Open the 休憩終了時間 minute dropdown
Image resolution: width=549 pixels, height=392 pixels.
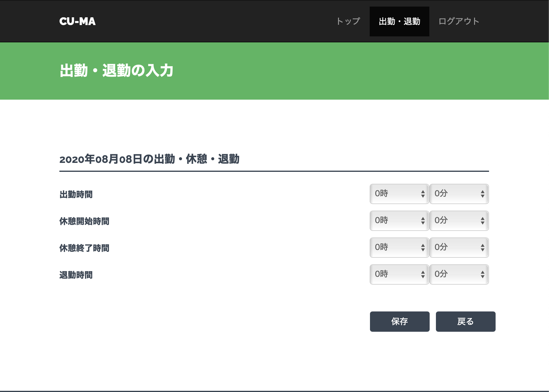pyautogui.click(x=459, y=248)
